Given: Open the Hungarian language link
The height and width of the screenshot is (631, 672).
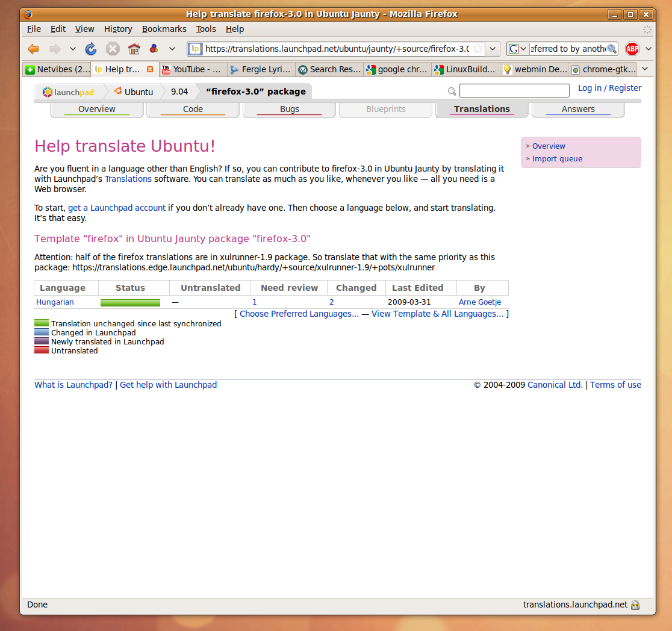Looking at the screenshot, I should tap(55, 302).
